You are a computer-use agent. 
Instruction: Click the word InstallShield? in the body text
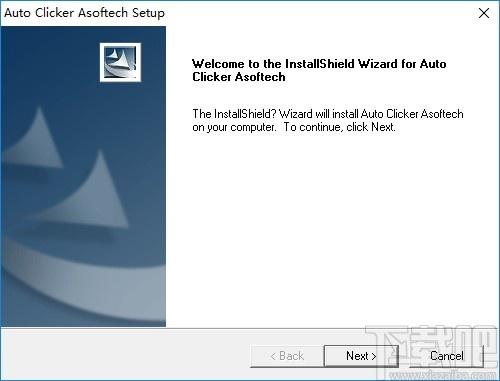(245, 114)
